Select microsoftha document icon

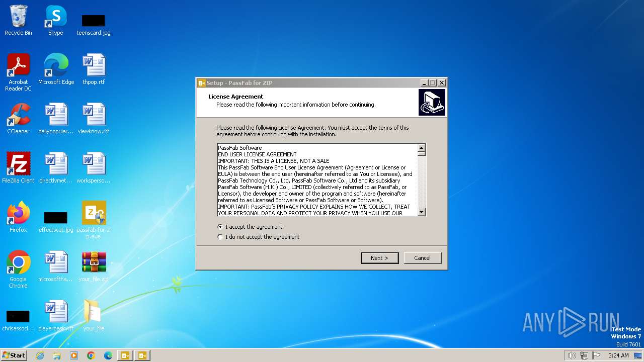(56, 266)
